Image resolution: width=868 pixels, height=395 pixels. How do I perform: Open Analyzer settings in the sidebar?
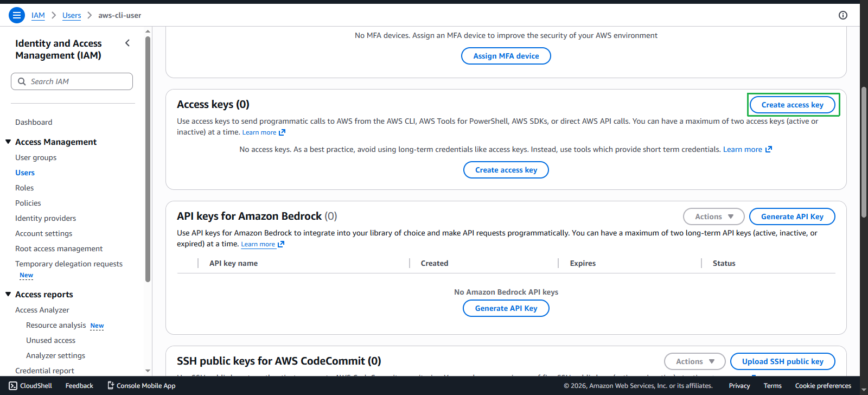[56, 355]
